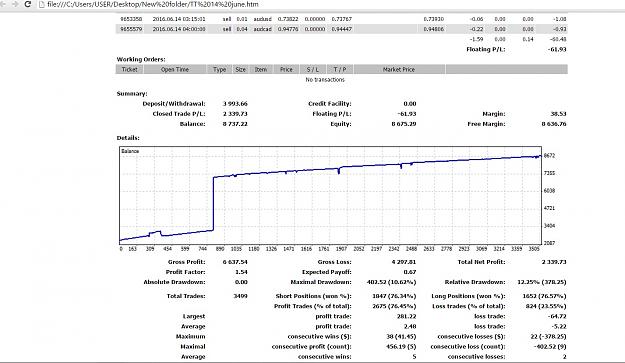Image resolution: width=625 pixels, height=363 pixels.
Task: Click open time 2016.06.14 03:15:01 in the top row
Action: point(179,19)
